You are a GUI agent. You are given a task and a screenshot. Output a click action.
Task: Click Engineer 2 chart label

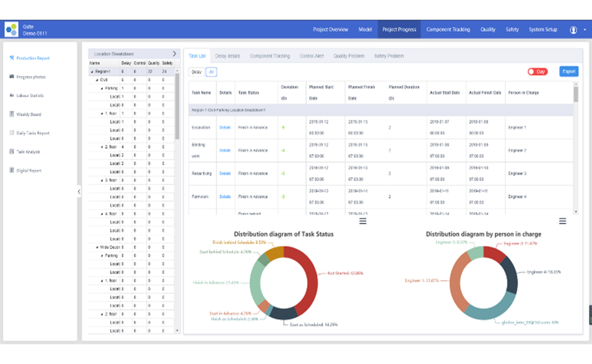[x=520, y=243]
